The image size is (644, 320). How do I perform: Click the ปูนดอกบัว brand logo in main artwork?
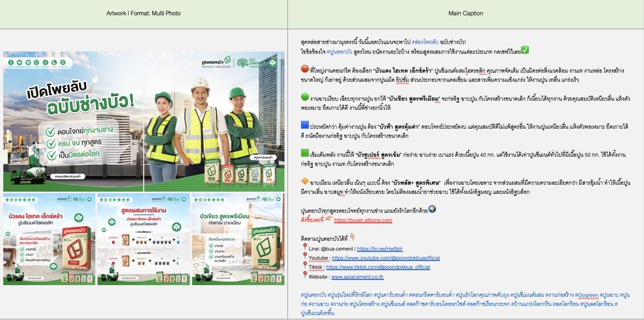217,62
